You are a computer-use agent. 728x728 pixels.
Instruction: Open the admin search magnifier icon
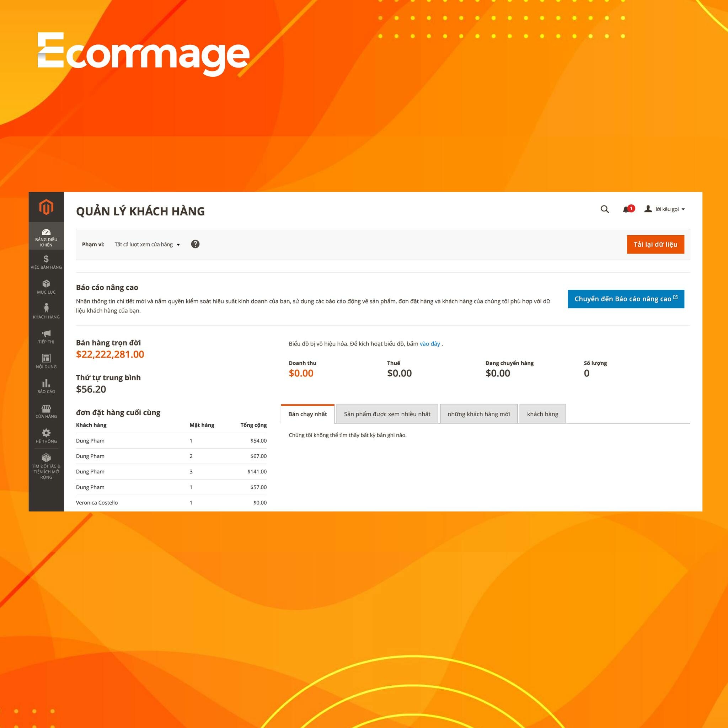pos(605,209)
